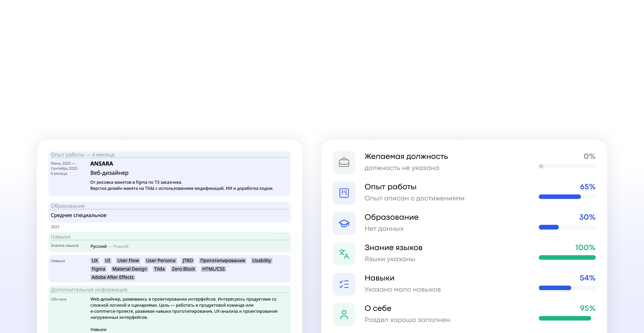Click the checklist icon beside Навыки
The width and height of the screenshot is (644, 333).
point(344,284)
